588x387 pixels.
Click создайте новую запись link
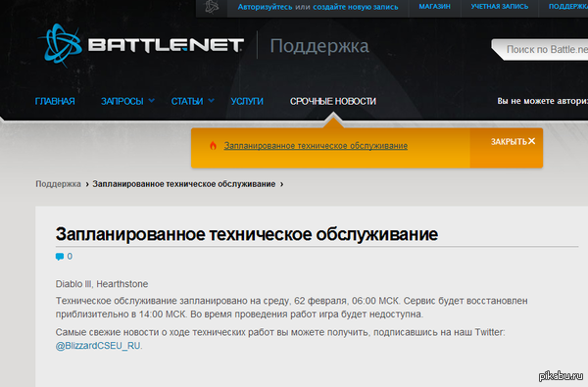(x=356, y=7)
